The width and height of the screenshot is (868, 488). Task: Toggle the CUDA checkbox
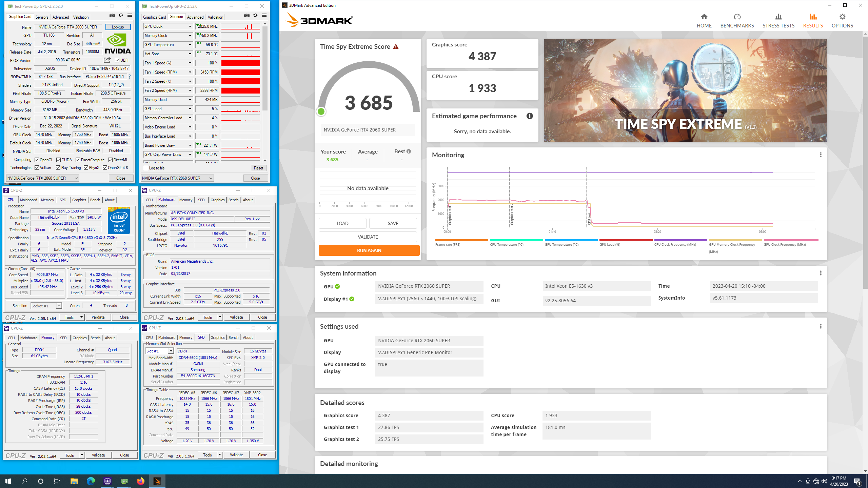coord(58,160)
